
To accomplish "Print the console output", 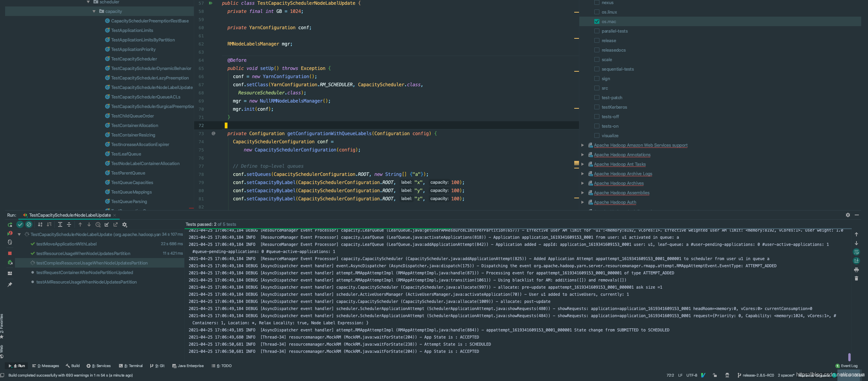I will click(x=856, y=270).
